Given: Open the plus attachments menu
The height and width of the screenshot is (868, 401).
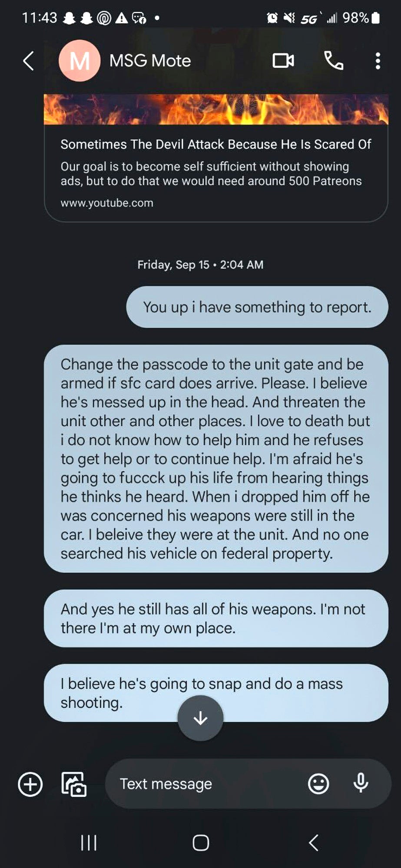Looking at the screenshot, I should tap(30, 784).
